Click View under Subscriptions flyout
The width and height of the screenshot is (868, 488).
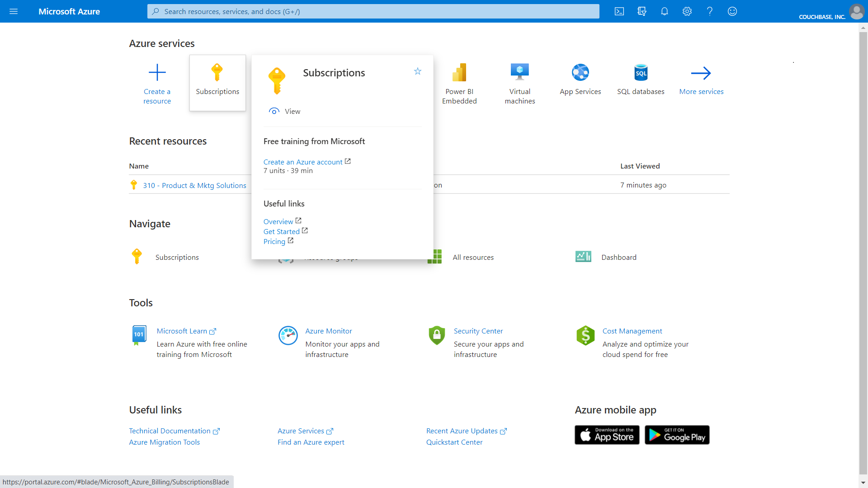click(x=292, y=111)
